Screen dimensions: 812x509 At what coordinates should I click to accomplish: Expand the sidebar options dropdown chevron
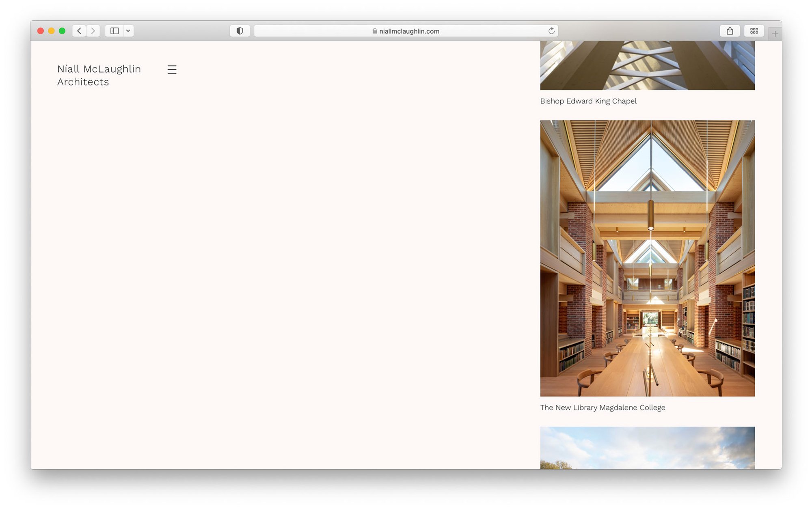[x=128, y=31]
